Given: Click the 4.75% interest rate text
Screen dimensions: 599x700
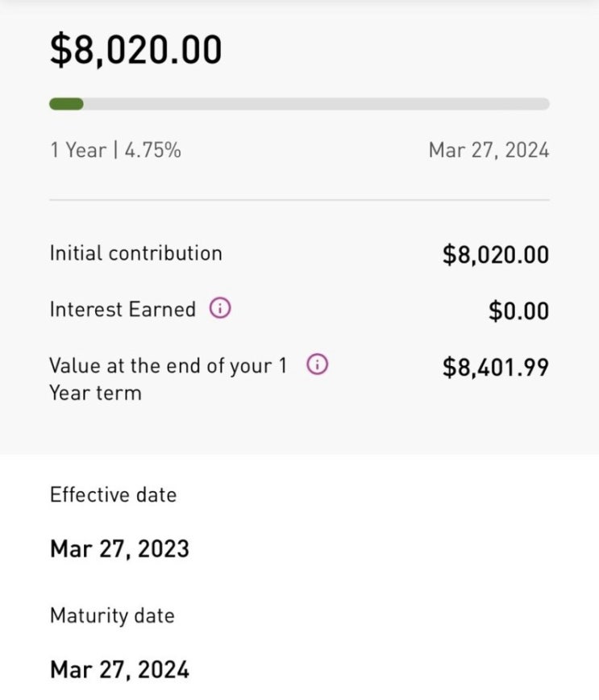Looking at the screenshot, I should tap(155, 150).
